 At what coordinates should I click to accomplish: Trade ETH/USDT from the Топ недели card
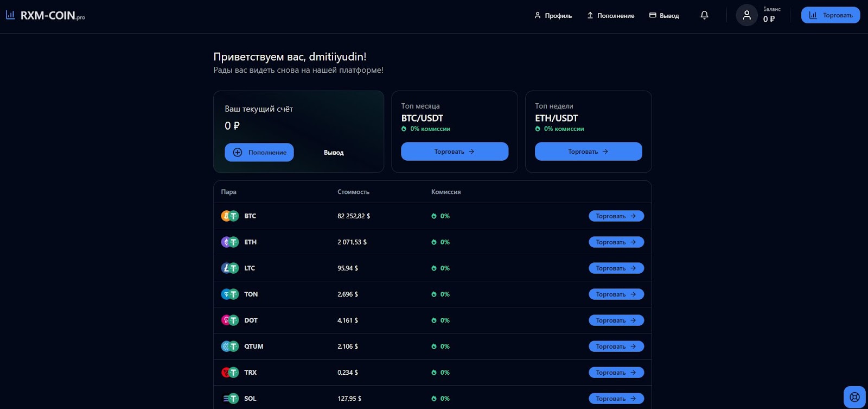tap(588, 152)
